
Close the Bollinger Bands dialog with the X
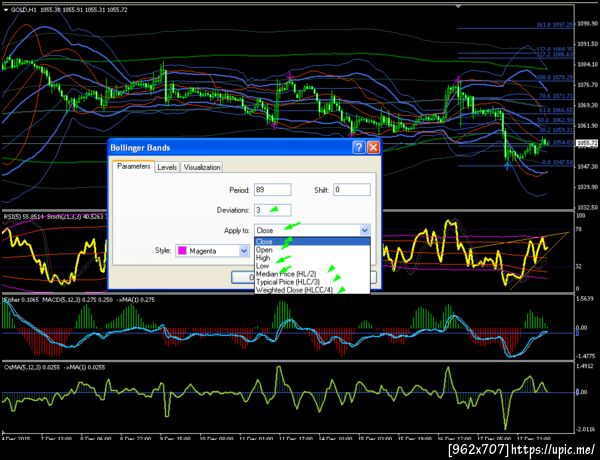pos(373,147)
